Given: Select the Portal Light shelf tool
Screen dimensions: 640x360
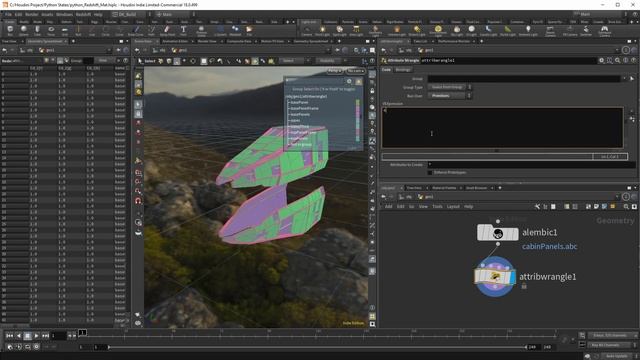Looking at the screenshot, I should click(507, 30).
